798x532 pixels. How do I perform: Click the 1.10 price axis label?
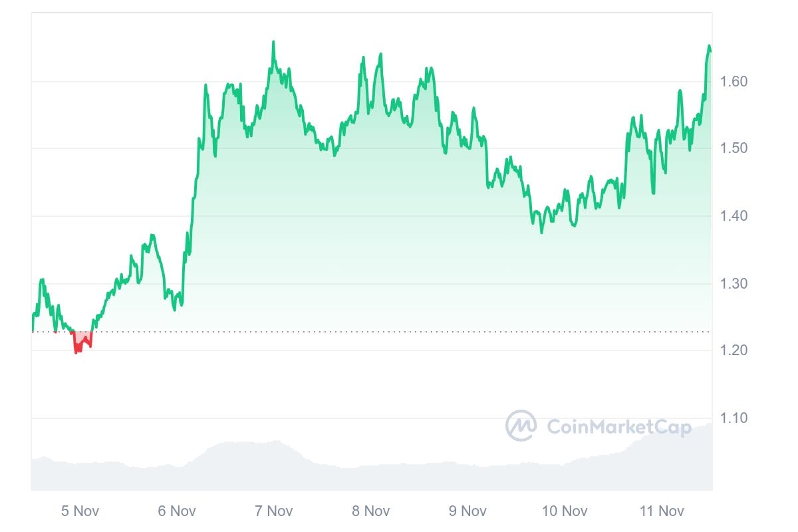pos(734,418)
